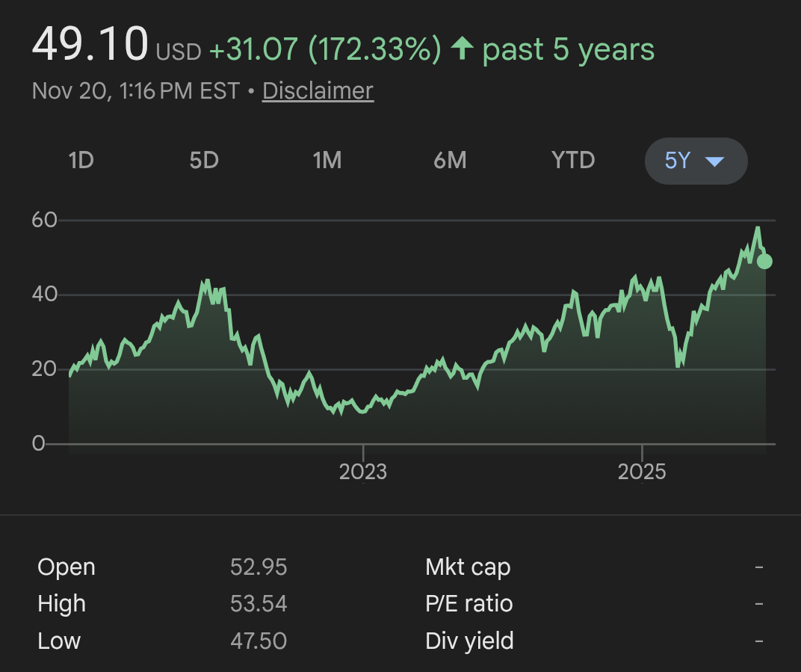This screenshot has height=672, width=801.
Task: Open the Disclaimer link
Action: 318,91
